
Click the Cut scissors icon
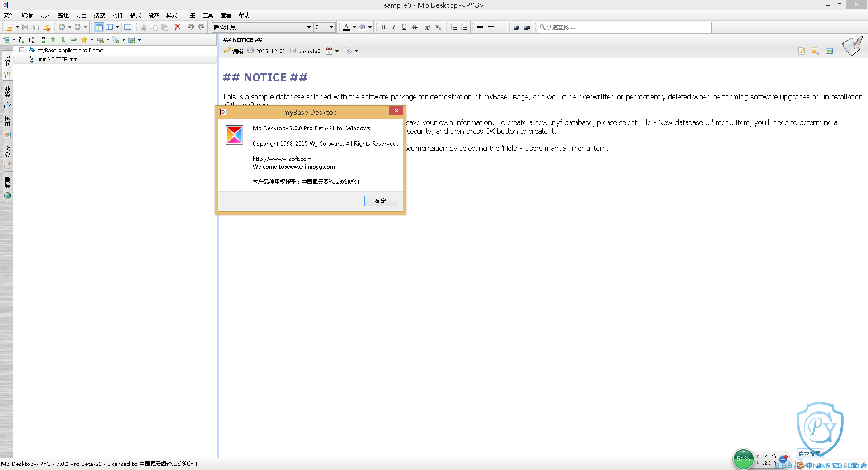pyautogui.click(x=144, y=27)
